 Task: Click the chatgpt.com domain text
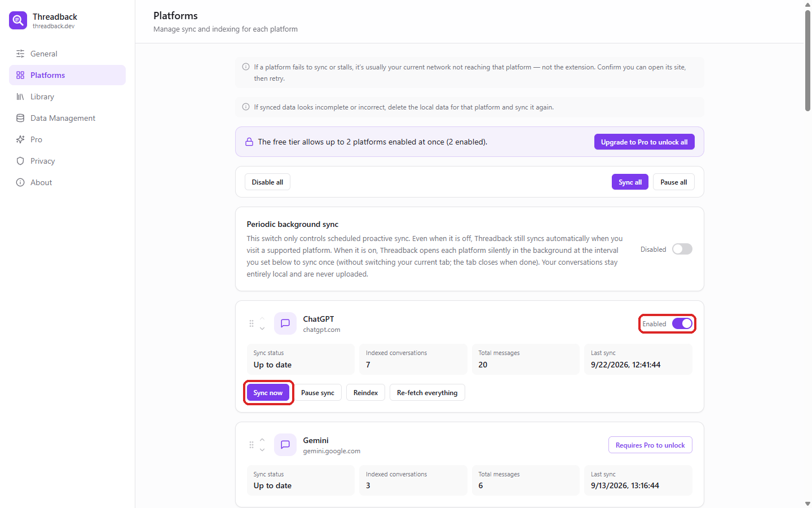(321, 330)
